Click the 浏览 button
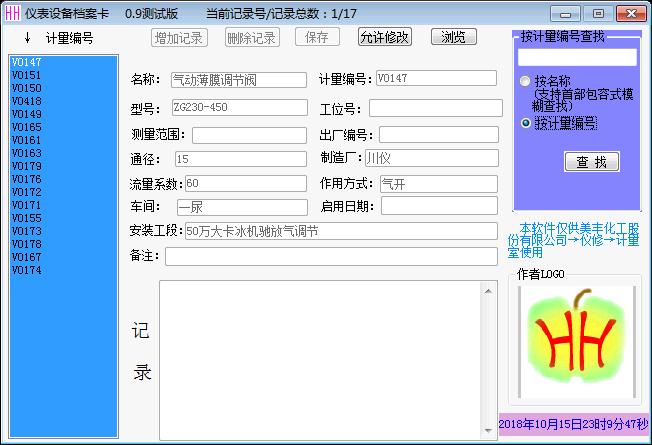The height and width of the screenshot is (445, 652). click(454, 37)
